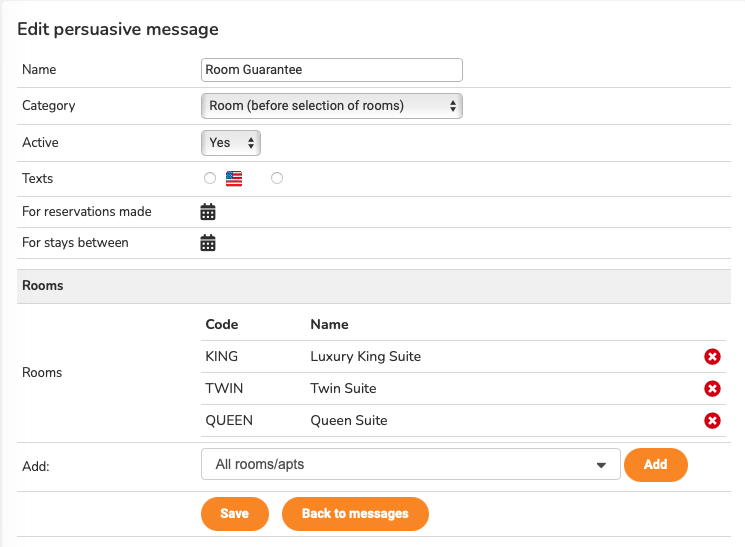Delete the Queen Suite room
The image size is (745, 547).
712,421
